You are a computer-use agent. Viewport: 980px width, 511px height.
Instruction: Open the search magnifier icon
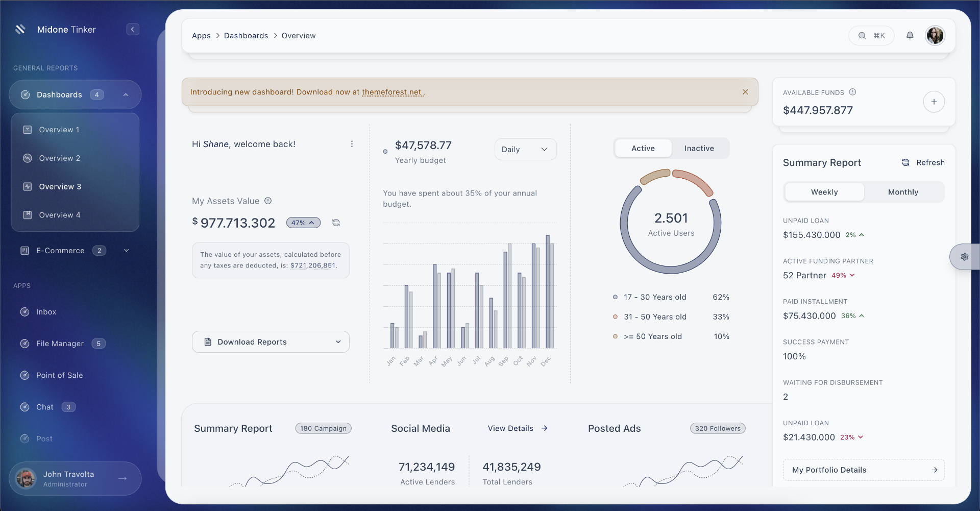point(863,35)
